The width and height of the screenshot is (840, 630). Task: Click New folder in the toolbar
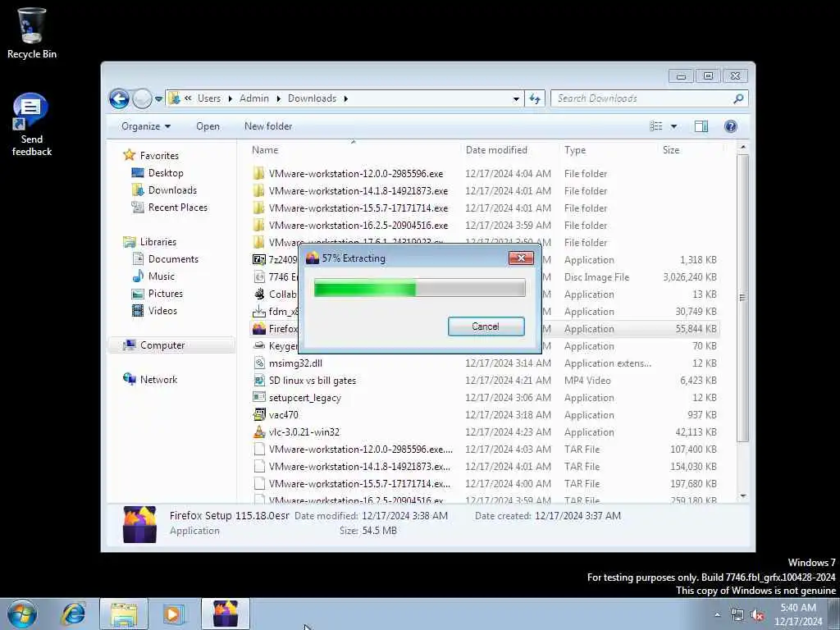point(268,126)
